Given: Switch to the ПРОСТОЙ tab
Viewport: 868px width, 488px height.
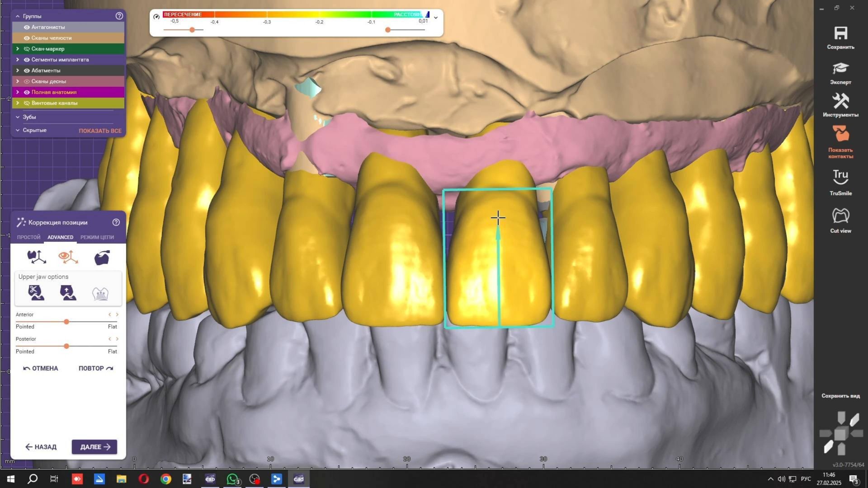Looking at the screenshot, I should (x=28, y=237).
